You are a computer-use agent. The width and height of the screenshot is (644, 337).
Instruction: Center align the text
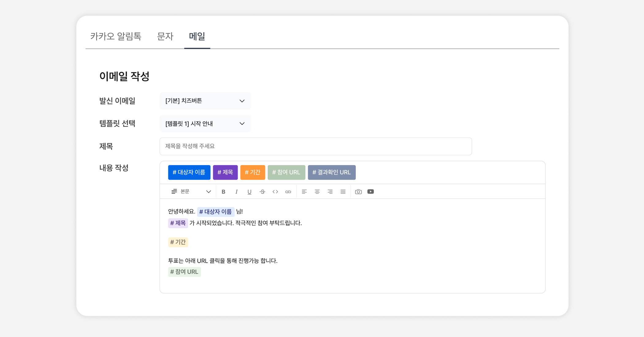tap(317, 192)
